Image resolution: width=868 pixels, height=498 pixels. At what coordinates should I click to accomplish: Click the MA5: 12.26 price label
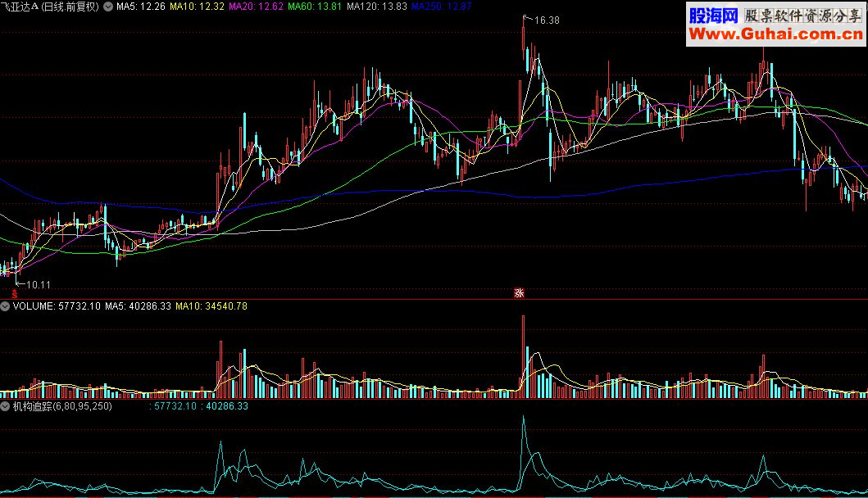click(141, 7)
